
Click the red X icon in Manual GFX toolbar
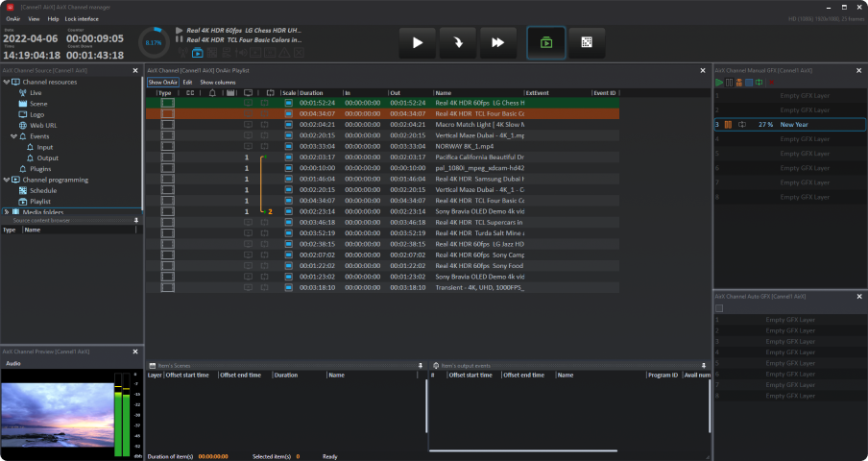[771, 83]
